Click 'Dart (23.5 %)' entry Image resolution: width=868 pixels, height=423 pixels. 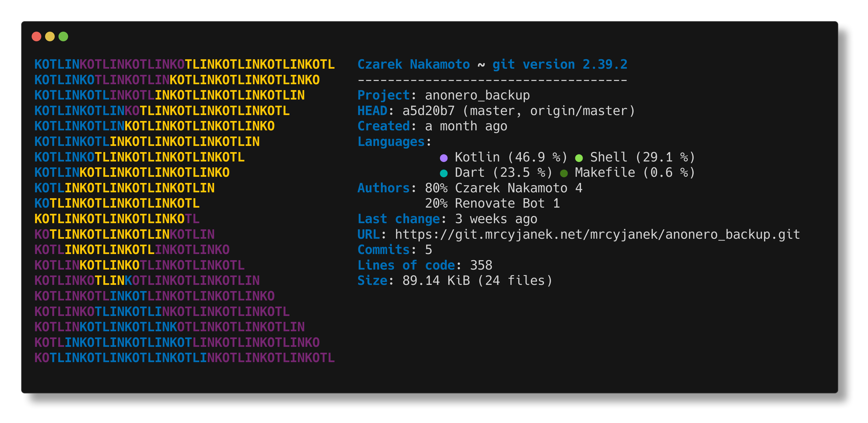(504, 172)
